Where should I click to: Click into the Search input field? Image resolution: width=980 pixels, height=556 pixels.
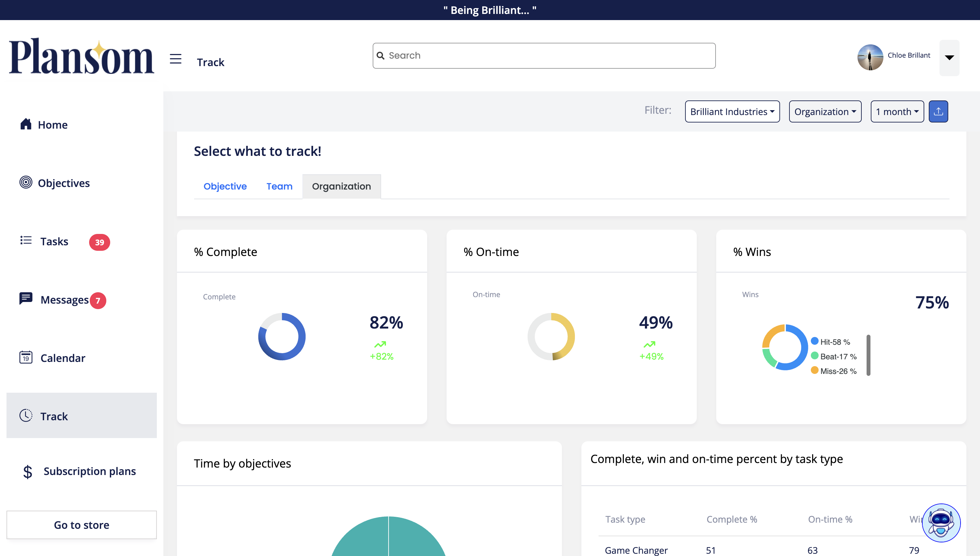tap(544, 56)
